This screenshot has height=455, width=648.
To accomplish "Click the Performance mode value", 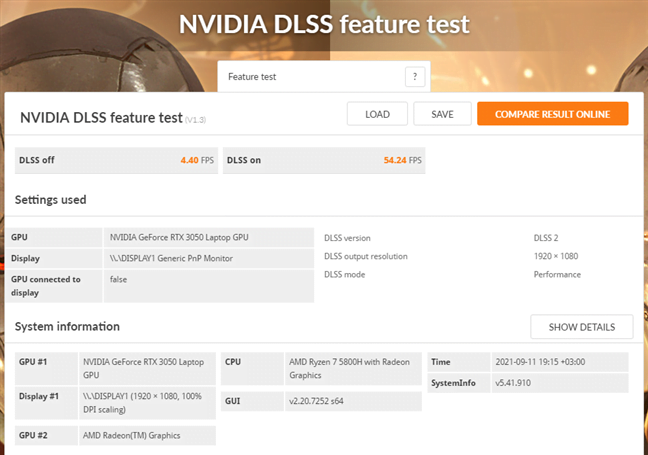I will click(557, 274).
